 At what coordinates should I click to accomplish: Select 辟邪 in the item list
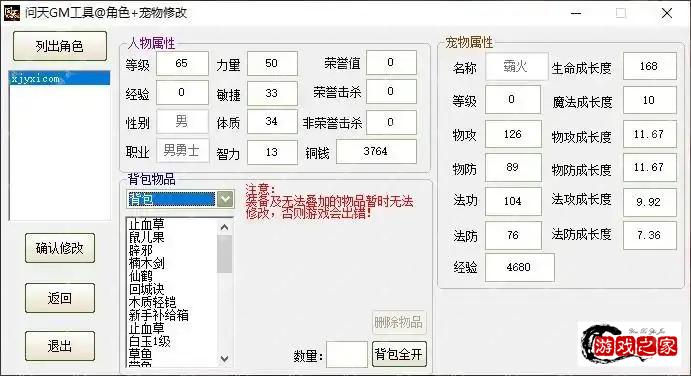point(141,250)
